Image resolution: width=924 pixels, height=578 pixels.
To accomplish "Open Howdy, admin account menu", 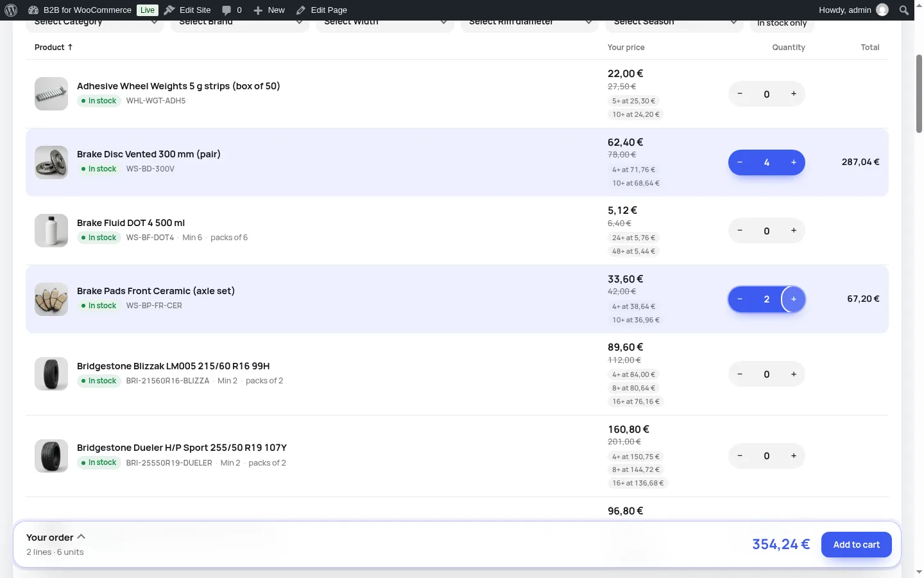I will (853, 10).
